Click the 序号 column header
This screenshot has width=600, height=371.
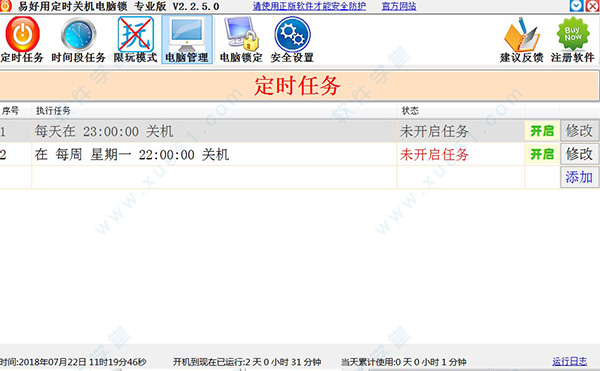[x=10, y=111]
